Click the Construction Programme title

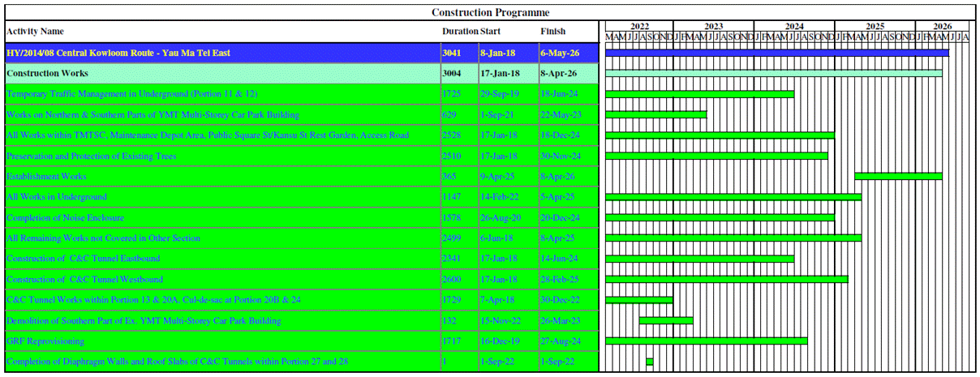coord(490,12)
